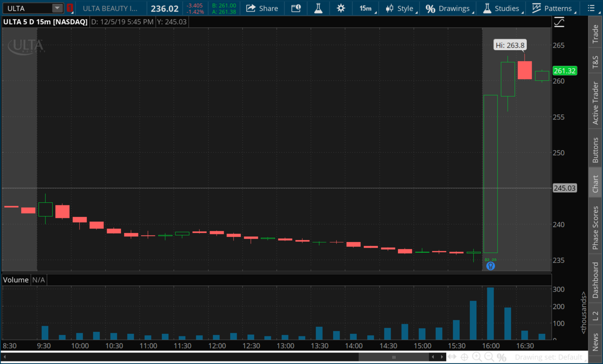Click the large green 16:00 candle

pyautogui.click(x=490, y=174)
